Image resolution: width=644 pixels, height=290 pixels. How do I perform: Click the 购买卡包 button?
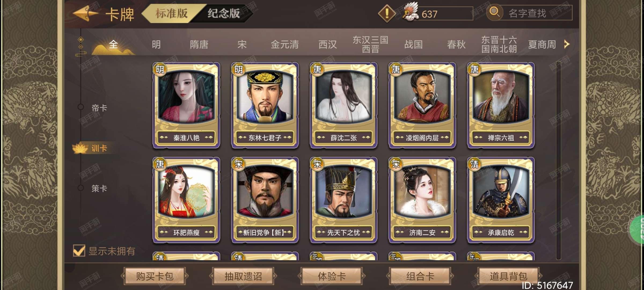pyautogui.click(x=155, y=276)
